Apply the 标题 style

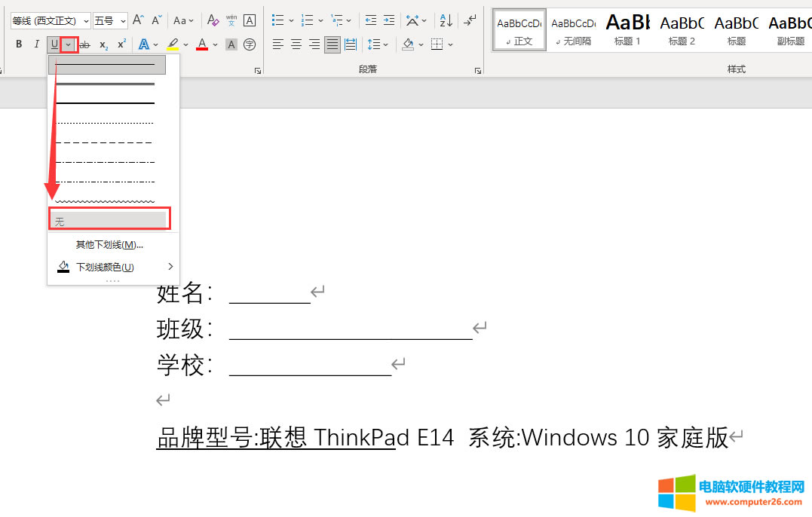coord(737,30)
